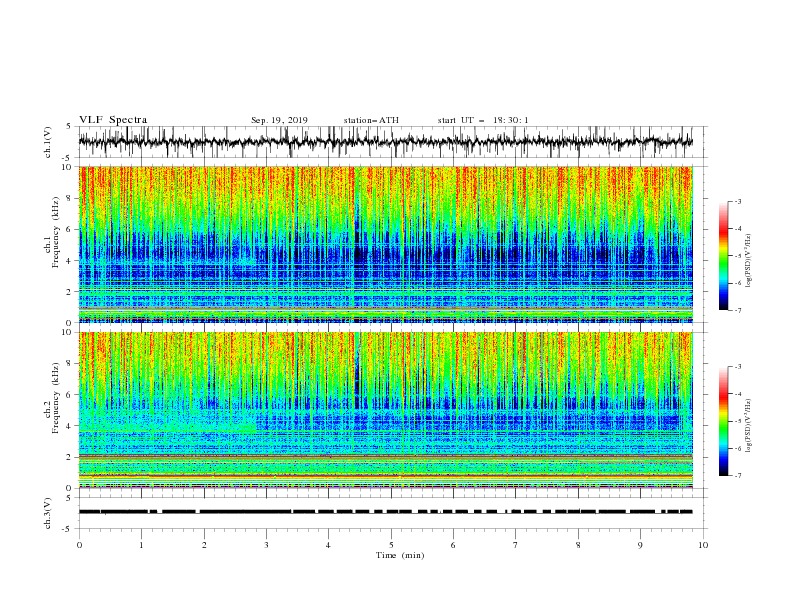
Task: Click the "VLF Spectra" plot title
Action: click(x=113, y=120)
